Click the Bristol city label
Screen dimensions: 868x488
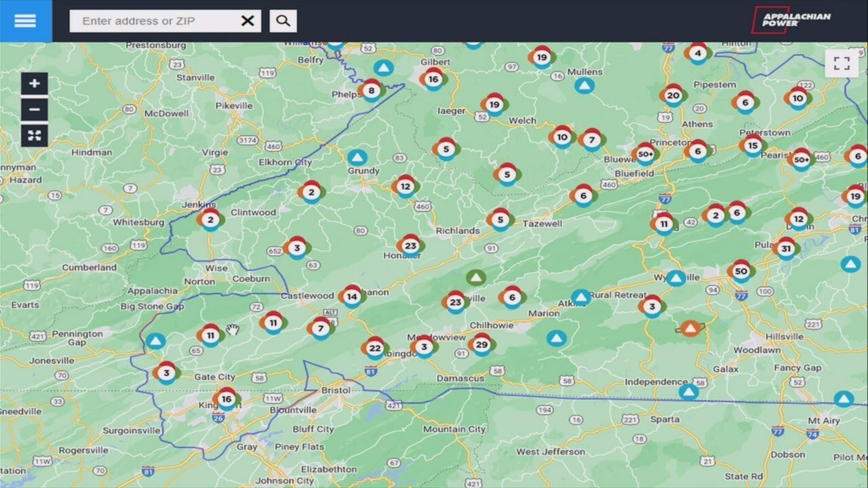pos(336,390)
